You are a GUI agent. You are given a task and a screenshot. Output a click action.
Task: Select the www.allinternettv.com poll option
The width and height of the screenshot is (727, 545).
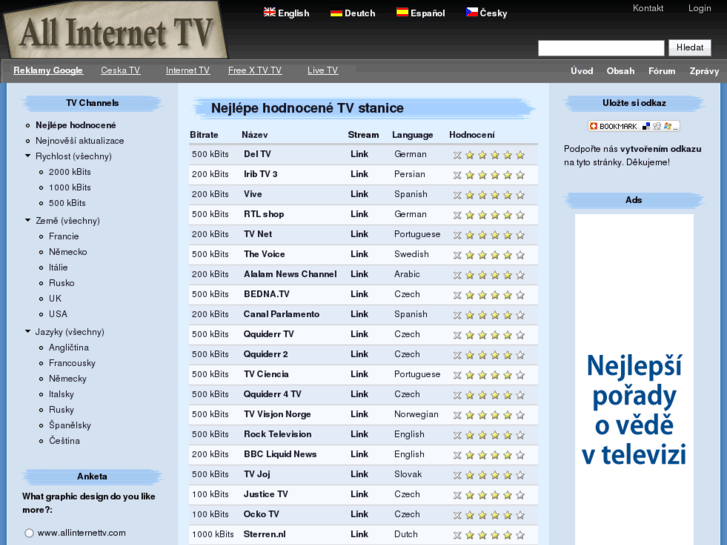29,533
